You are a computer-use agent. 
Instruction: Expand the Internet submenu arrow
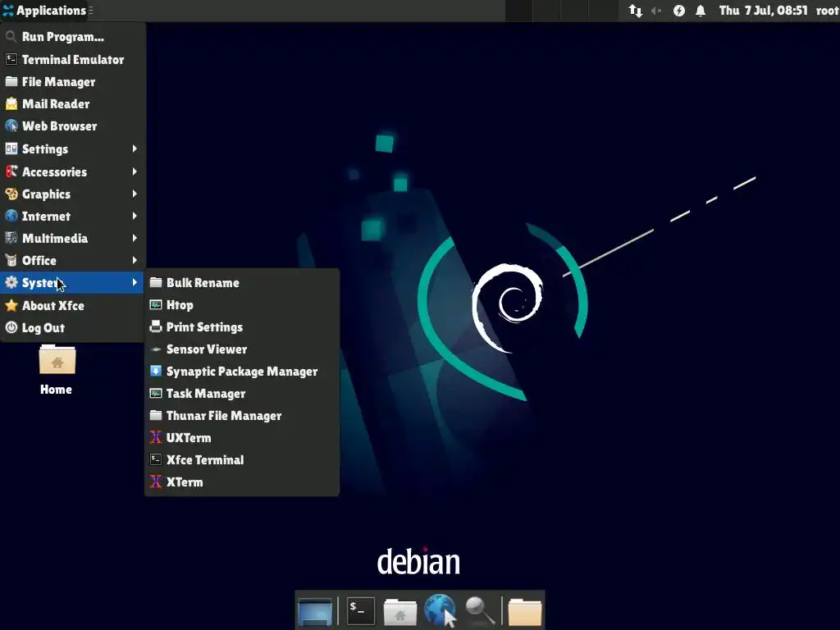[135, 216]
